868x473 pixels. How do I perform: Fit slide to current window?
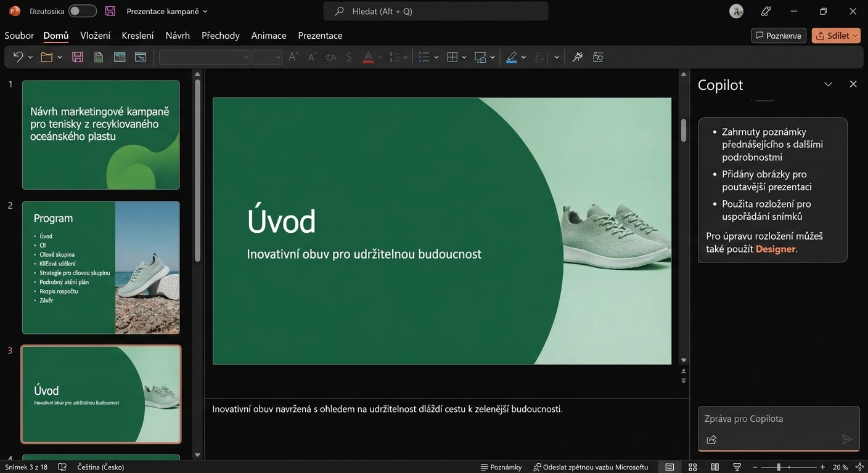click(x=860, y=467)
